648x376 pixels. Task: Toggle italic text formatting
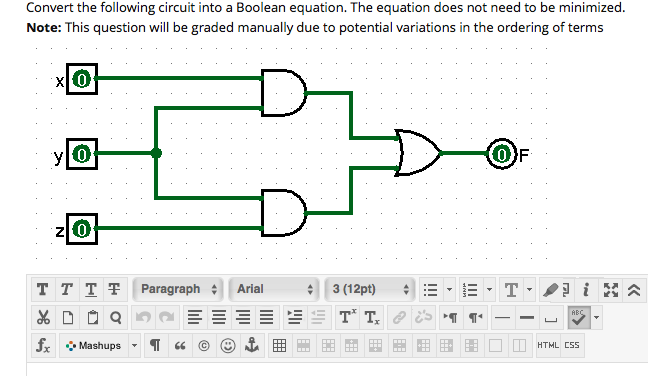click(x=67, y=289)
